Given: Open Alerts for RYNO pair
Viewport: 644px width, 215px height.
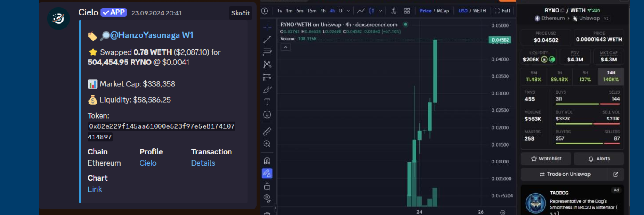Looking at the screenshot, I should 599,159.
